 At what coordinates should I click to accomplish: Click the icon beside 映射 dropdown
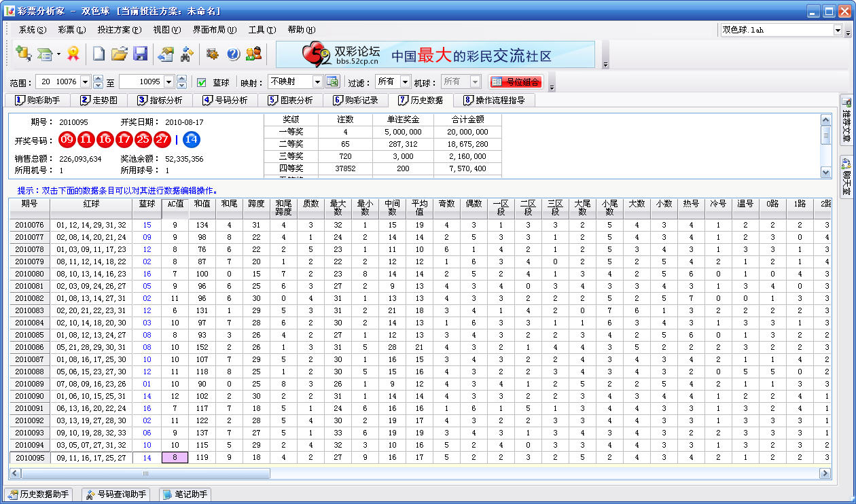pos(332,82)
